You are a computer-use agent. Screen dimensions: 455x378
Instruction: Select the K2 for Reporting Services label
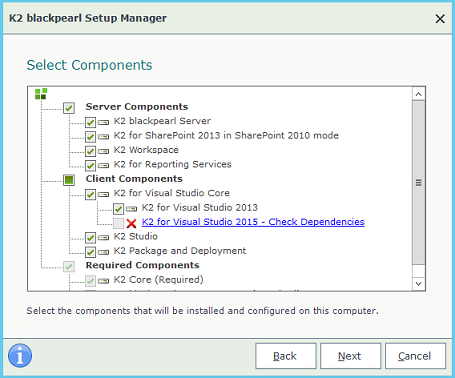[x=173, y=164]
